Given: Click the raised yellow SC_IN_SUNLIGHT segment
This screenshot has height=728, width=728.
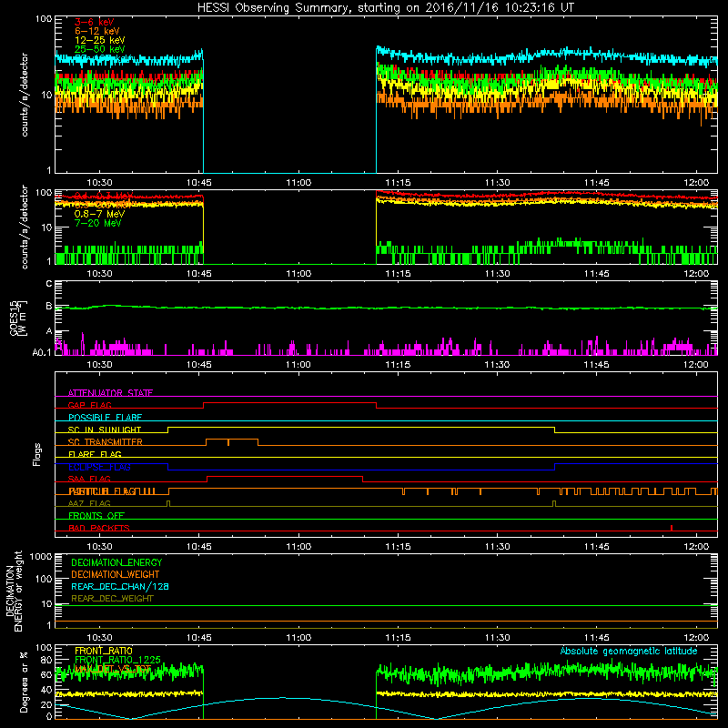Looking at the screenshot, I should coord(361,427).
